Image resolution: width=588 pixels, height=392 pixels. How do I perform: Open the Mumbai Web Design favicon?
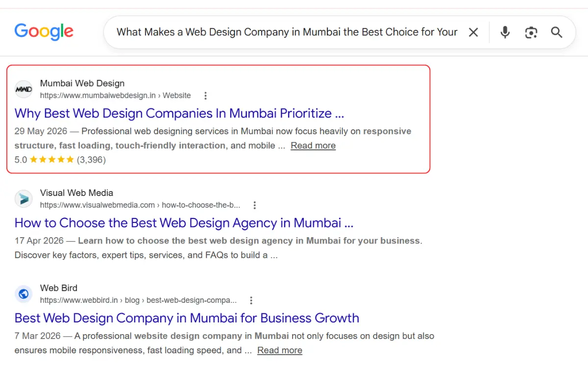[24, 89]
